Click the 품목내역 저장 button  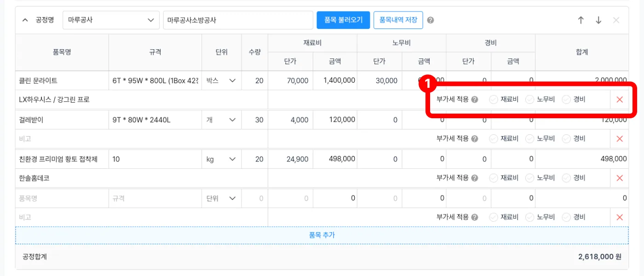click(398, 20)
